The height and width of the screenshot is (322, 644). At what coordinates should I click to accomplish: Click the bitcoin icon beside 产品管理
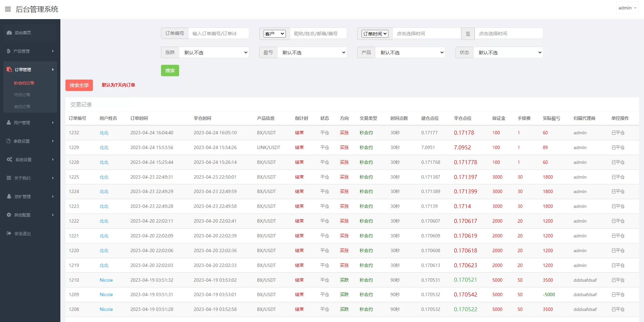(9, 51)
